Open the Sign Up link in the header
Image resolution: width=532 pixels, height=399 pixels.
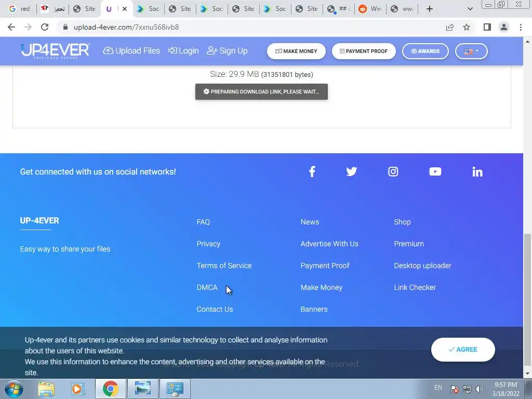click(x=228, y=51)
